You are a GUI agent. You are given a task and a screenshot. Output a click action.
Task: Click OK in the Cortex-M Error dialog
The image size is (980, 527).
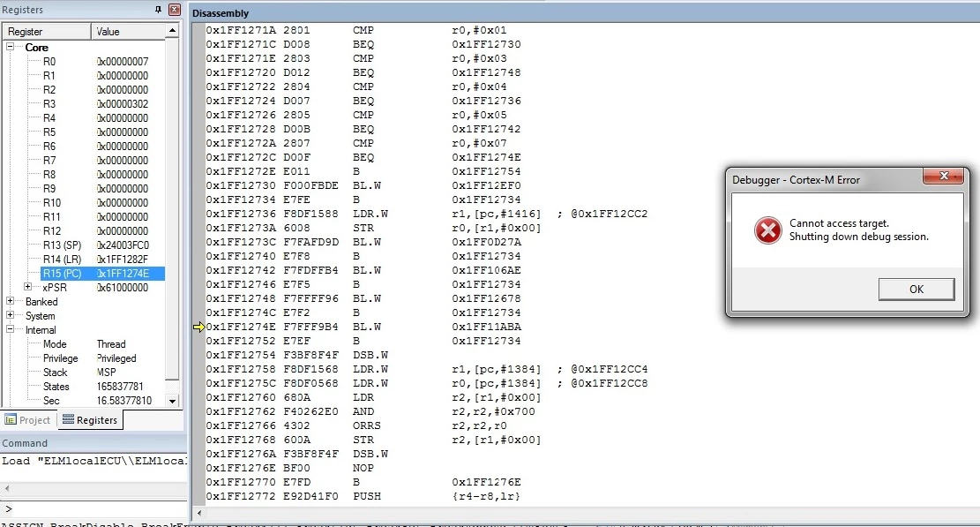click(x=916, y=289)
